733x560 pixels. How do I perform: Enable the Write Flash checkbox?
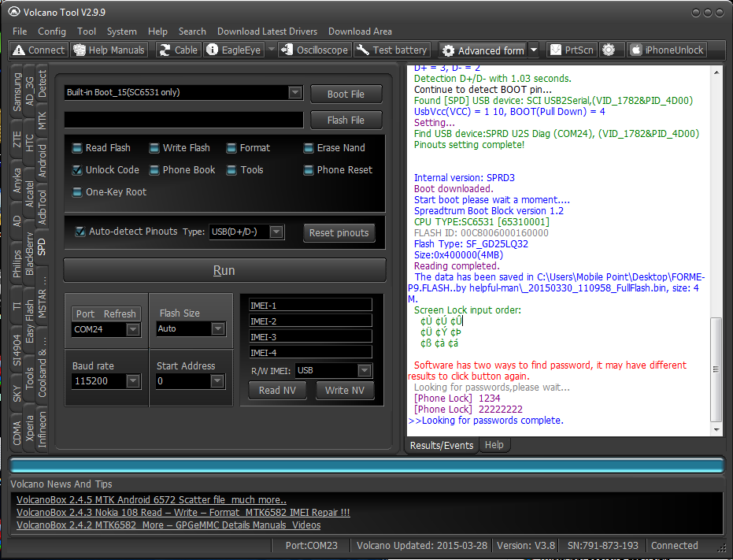[x=154, y=148]
